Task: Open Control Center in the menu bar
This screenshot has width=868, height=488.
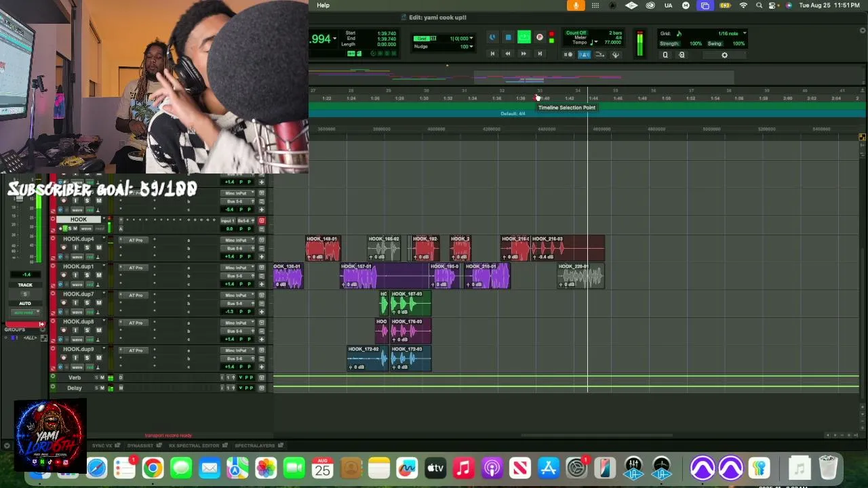Action: [774, 5]
